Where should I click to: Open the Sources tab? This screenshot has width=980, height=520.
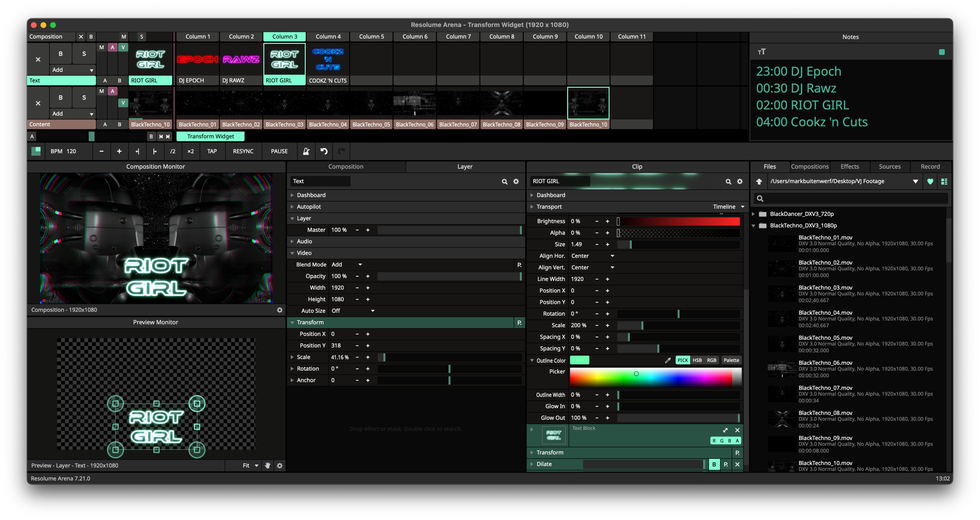(889, 166)
